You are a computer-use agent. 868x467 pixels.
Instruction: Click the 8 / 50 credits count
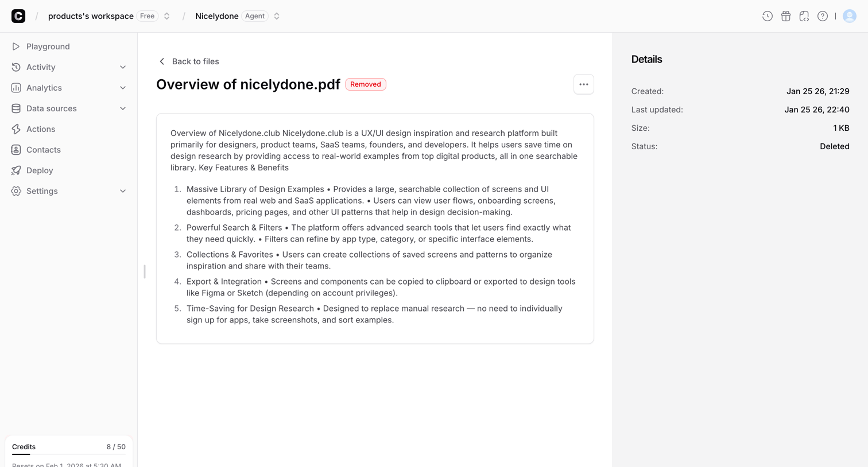coord(116,447)
